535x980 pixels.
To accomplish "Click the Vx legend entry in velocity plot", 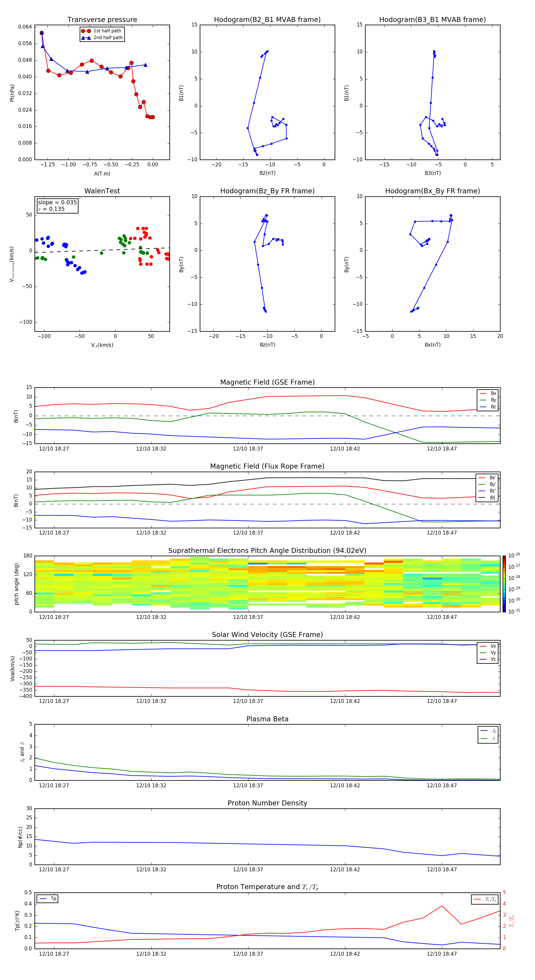I will pos(488,647).
